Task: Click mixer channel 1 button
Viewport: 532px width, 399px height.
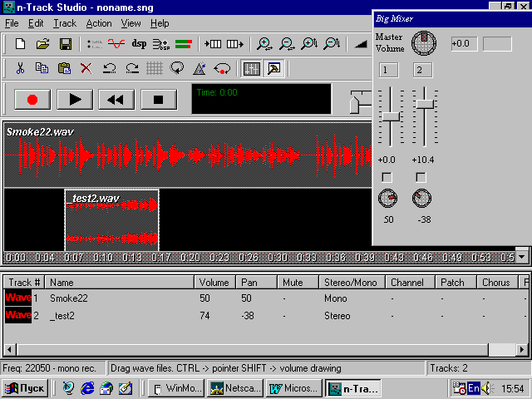Action: [388, 70]
